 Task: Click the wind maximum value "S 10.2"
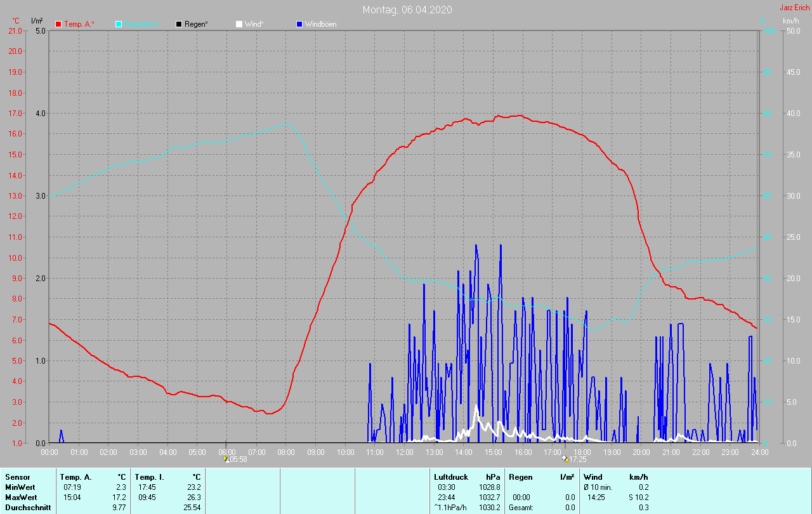pyautogui.click(x=638, y=497)
